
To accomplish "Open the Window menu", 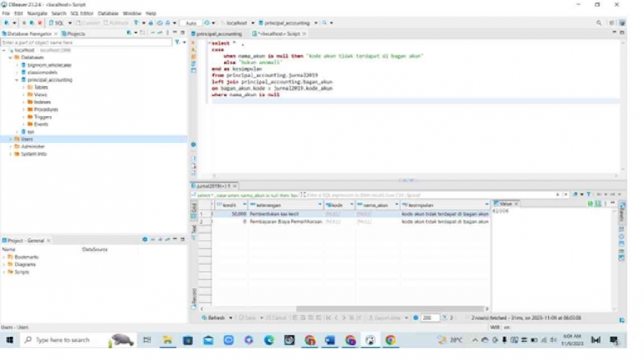I will pos(132,13).
